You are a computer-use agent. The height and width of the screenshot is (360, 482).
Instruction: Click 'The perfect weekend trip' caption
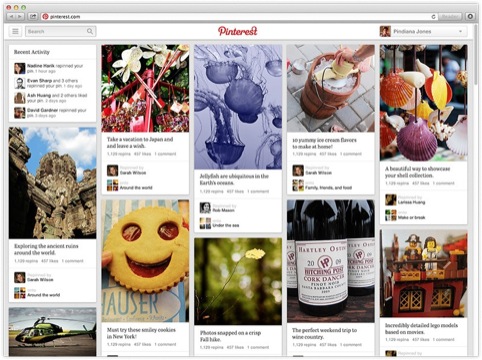point(324,333)
